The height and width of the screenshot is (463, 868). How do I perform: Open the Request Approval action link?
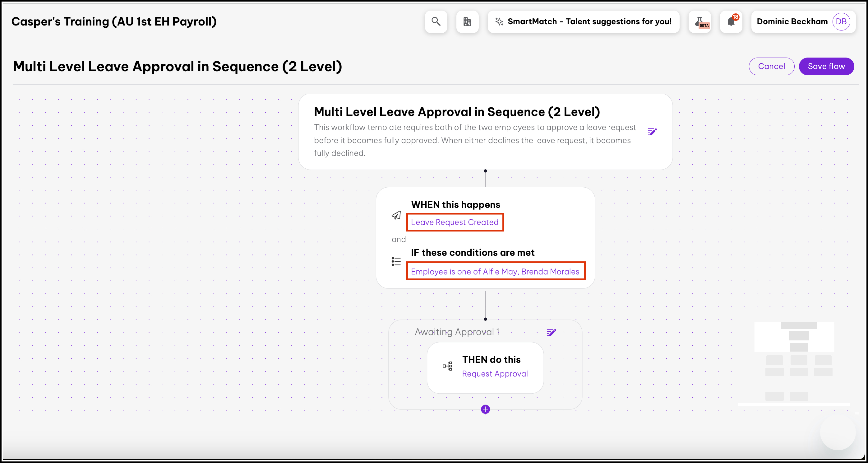pyautogui.click(x=495, y=374)
